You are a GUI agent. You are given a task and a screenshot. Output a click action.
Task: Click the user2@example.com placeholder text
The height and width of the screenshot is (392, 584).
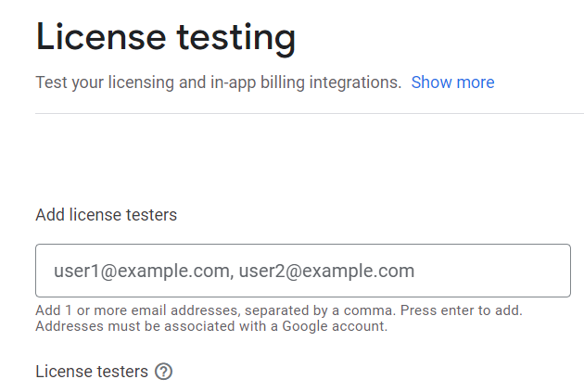(326, 271)
